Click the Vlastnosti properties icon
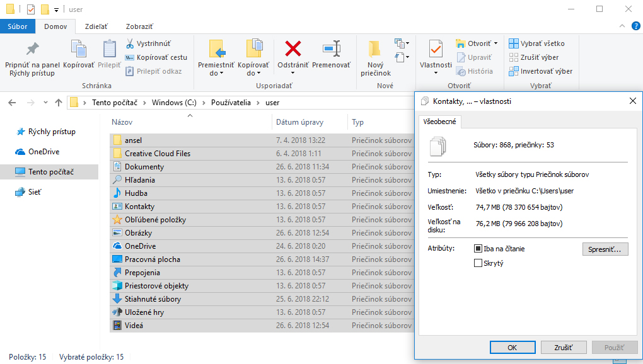 pyautogui.click(x=436, y=49)
